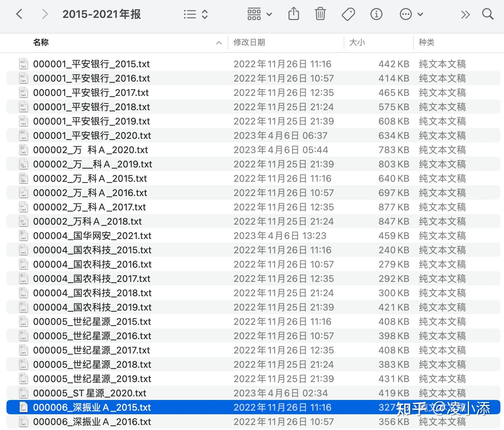Select file 000005_ST星源_2020.txt

(253, 393)
